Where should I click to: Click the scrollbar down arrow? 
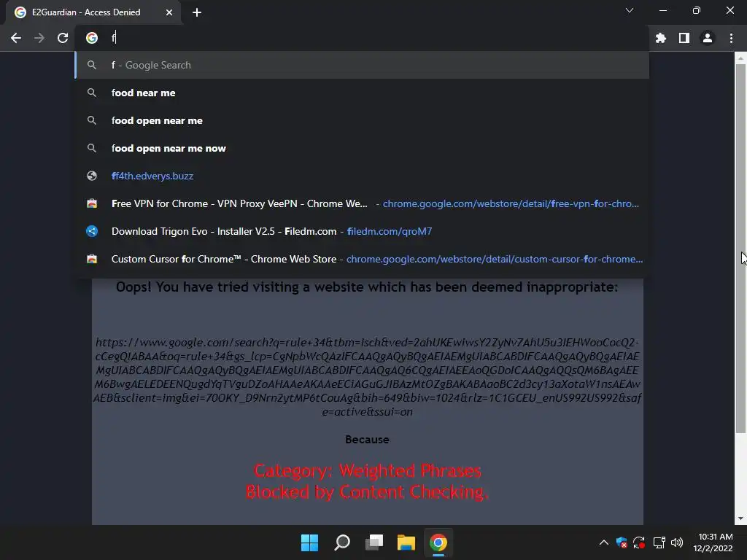point(740,518)
